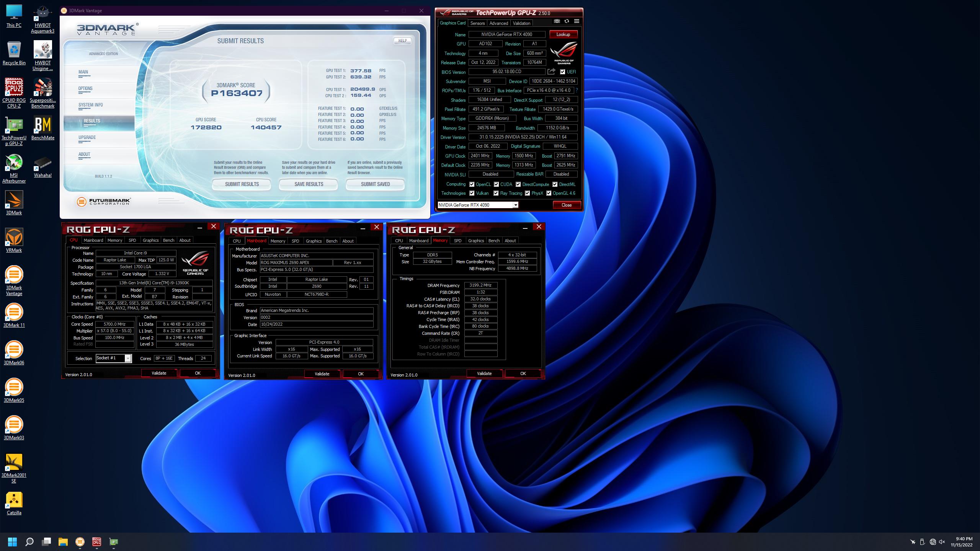Open 3DMark 11 desktop icon
The width and height of the screenshot is (980, 551).
(x=14, y=316)
